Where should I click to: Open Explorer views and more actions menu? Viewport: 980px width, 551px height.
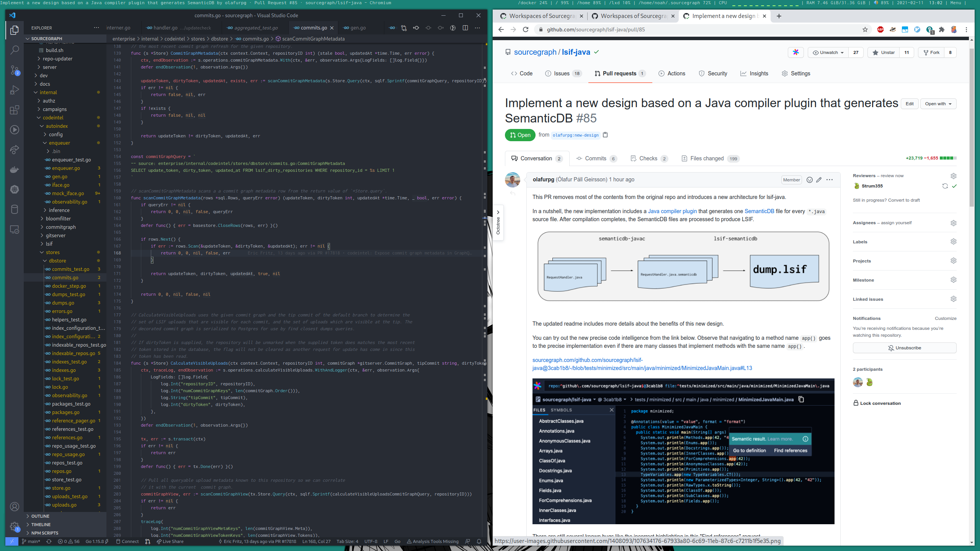96,28
